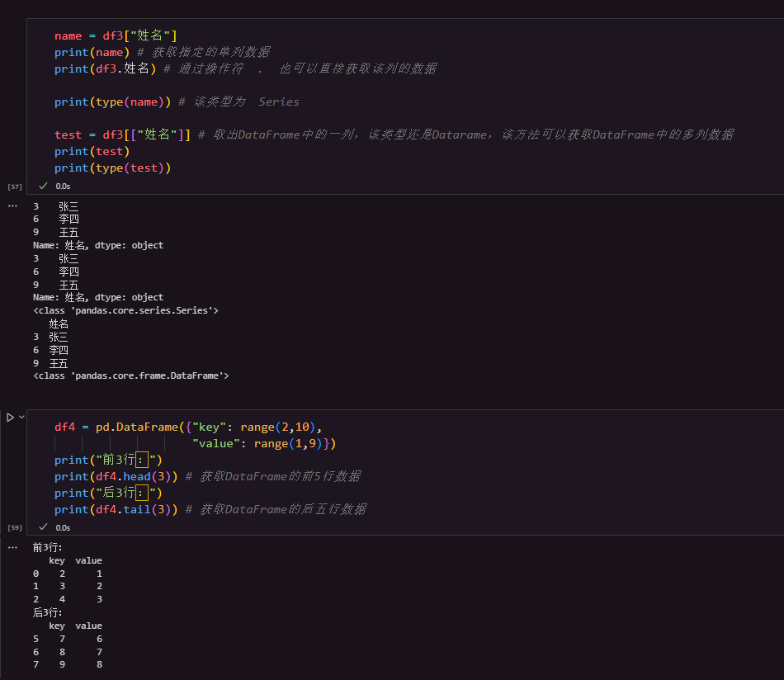Click the test = df3[["姓名"]] line
Image resolution: width=784 pixels, height=680 pixels.
122,135
